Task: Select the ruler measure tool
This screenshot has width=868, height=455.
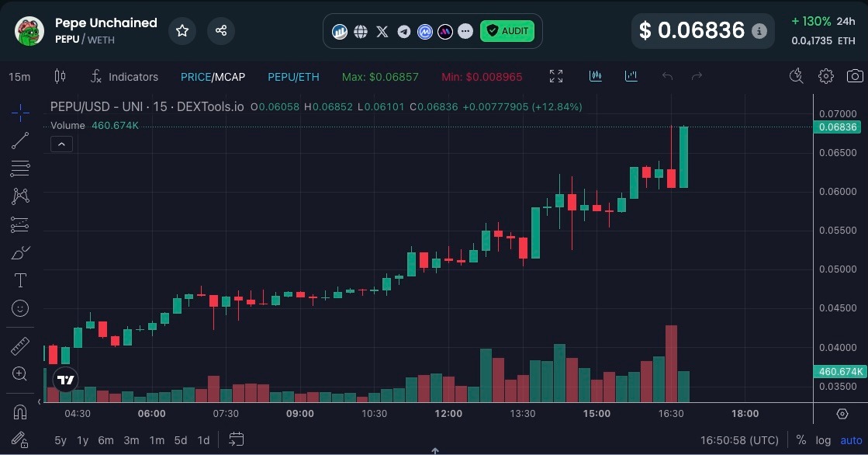Action: 20,346
